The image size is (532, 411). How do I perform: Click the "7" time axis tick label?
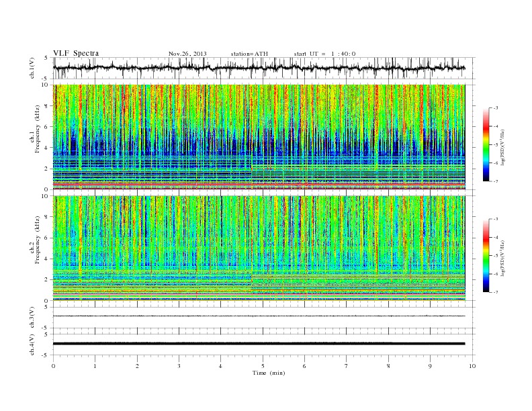pyautogui.click(x=347, y=366)
